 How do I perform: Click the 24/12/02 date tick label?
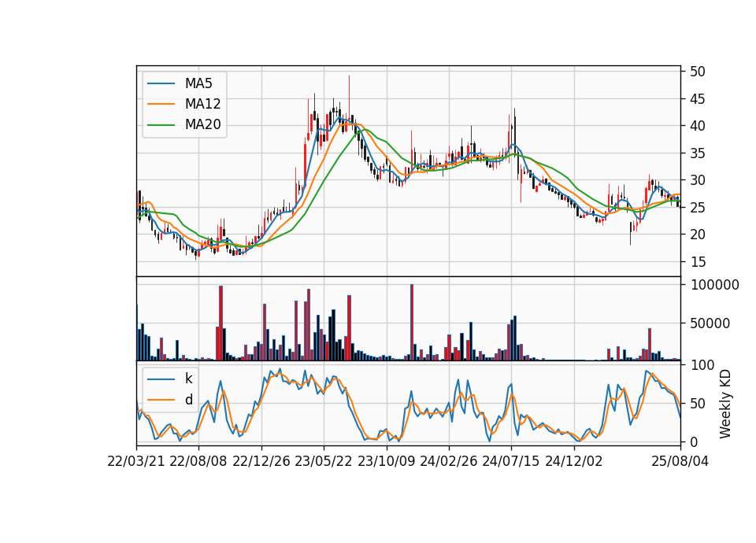click(x=574, y=461)
